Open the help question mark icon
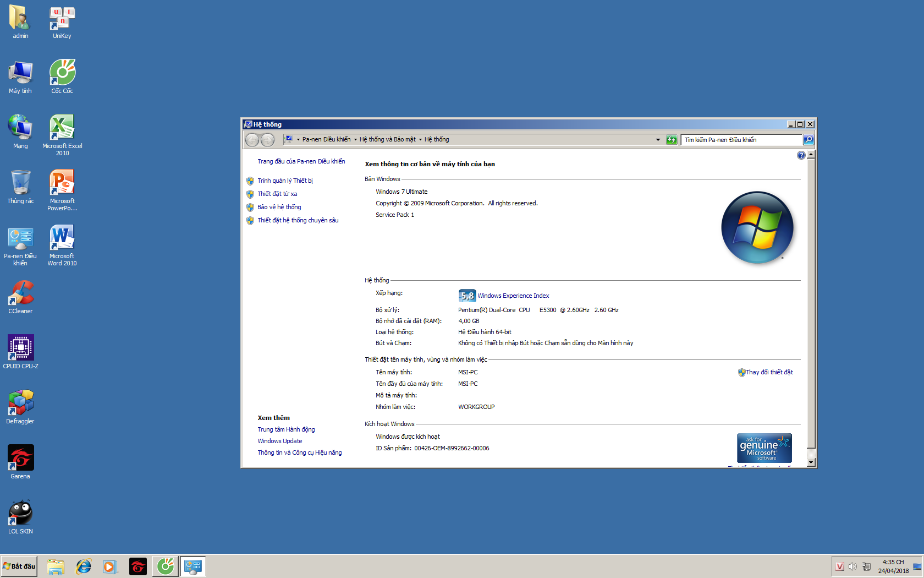924x578 pixels. (801, 155)
